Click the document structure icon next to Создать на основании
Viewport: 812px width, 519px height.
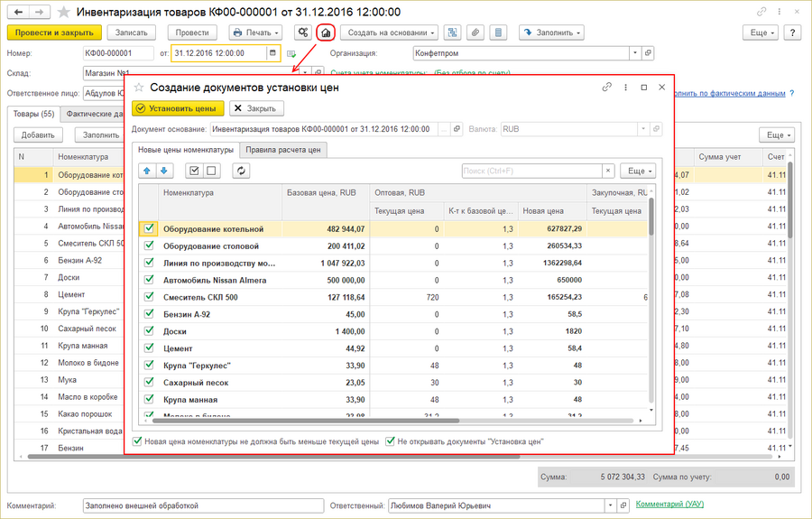(452, 32)
